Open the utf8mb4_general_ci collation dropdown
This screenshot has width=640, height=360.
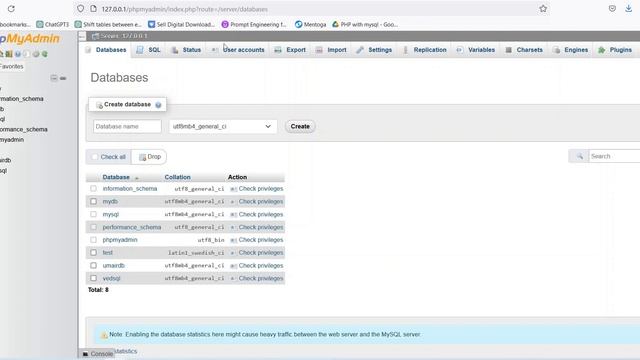pos(223,127)
